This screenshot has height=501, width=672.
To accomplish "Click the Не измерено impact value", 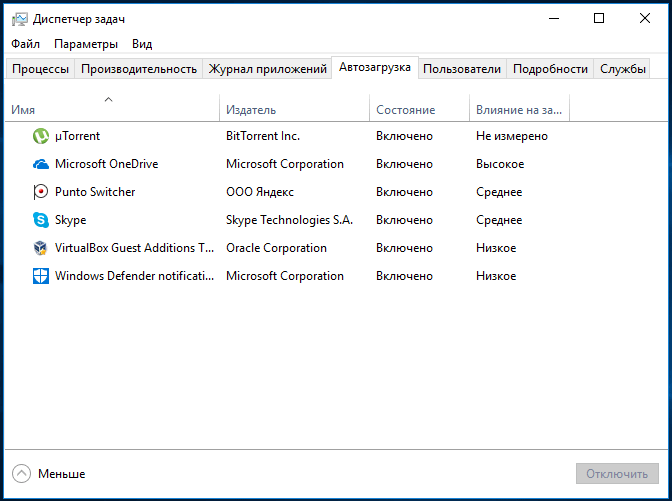I will click(x=512, y=136).
